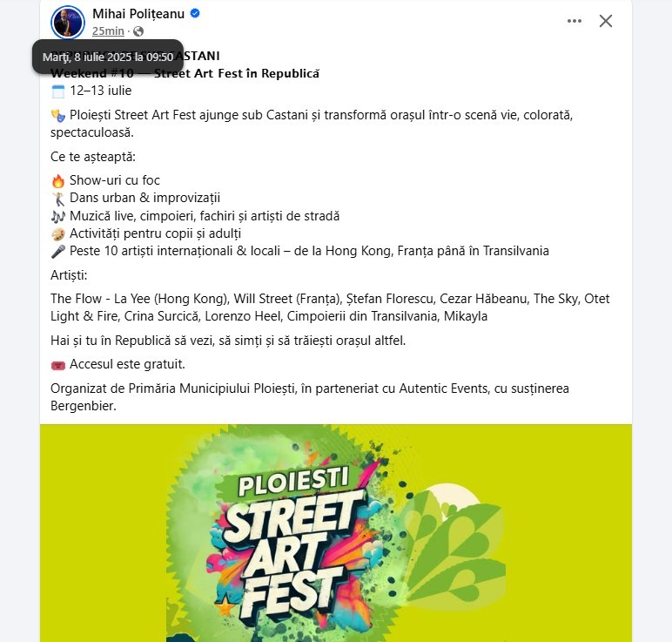Click the palette emoji beside "Activități pentru copii"

coord(58,233)
